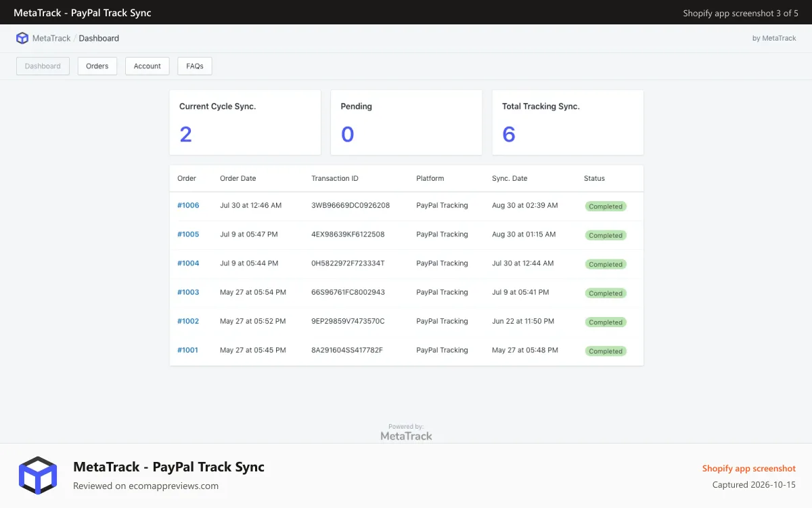Screen dimensions: 812x508
Task: Click sync date Aug 30 at 01:15 AM
Action: point(524,234)
